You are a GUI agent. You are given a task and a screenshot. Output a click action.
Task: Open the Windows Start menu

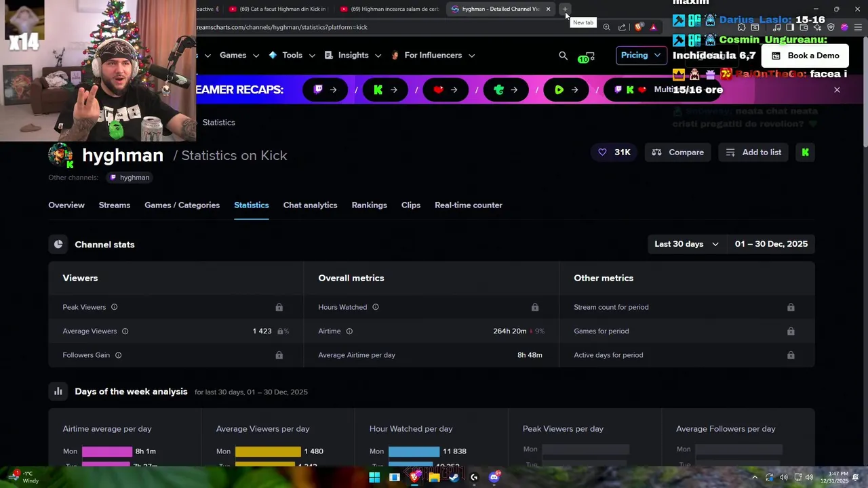[374, 477]
